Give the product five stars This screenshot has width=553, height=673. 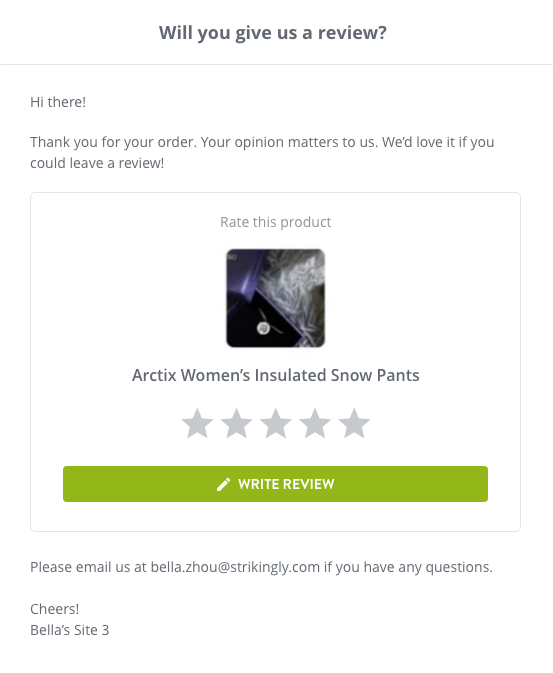coord(354,423)
